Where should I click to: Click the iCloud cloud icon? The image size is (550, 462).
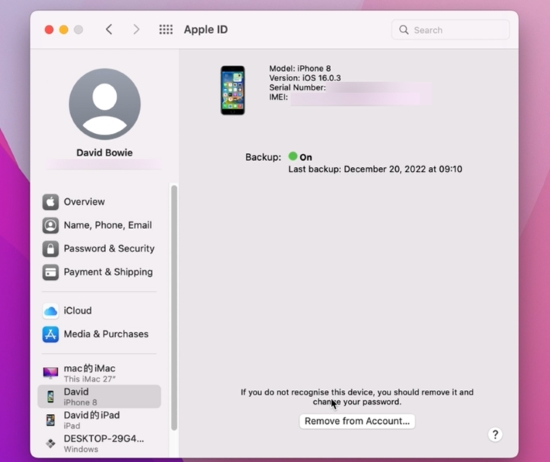51,311
